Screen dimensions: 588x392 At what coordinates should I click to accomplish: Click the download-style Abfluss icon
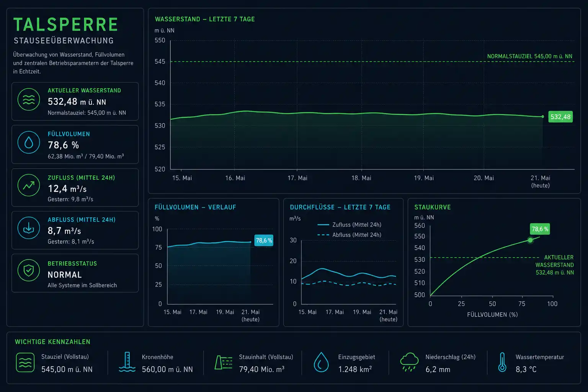(x=29, y=228)
